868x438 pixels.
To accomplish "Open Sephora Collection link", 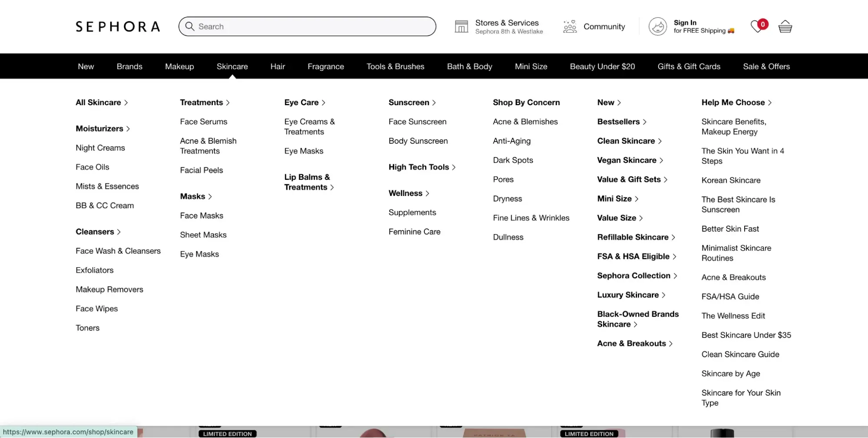I will [x=637, y=275].
